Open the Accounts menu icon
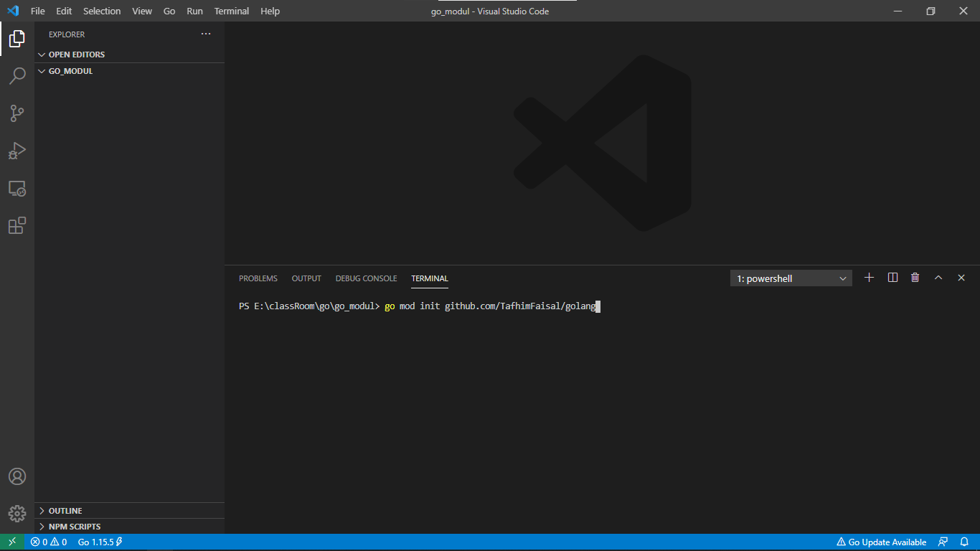Screen dimensions: 980x551 17,476
